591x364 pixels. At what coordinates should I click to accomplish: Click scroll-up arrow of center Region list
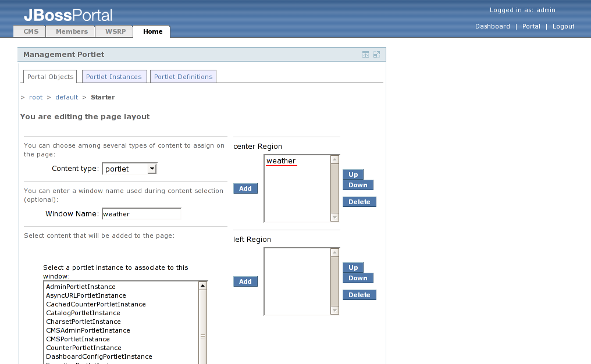(334, 159)
